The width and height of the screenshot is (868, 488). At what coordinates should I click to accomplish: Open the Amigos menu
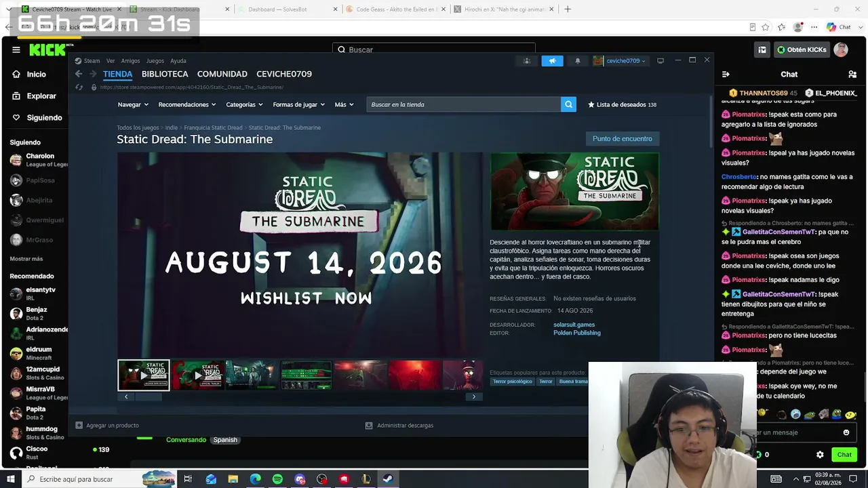130,61
